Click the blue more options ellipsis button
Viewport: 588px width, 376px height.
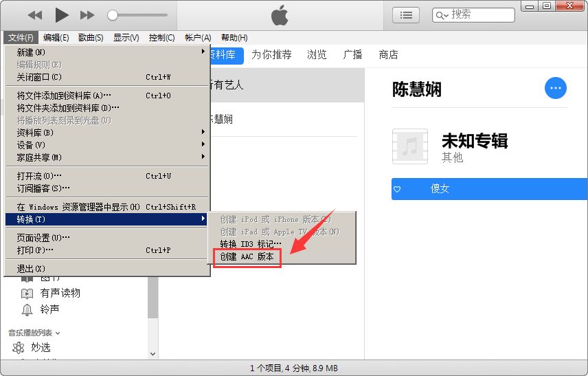[556, 88]
